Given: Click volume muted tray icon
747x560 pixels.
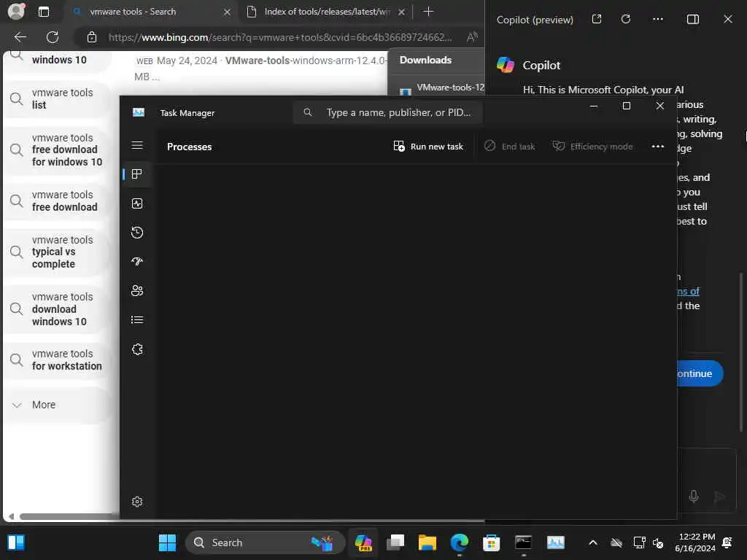Looking at the screenshot, I should (x=658, y=542).
